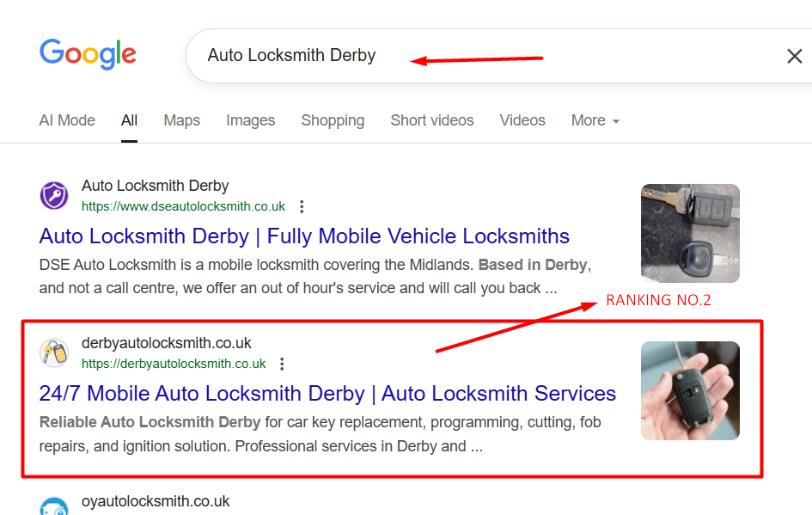Image resolution: width=812 pixels, height=515 pixels.
Task: Click the car keys thumbnail image
Action: tap(690, 233)
